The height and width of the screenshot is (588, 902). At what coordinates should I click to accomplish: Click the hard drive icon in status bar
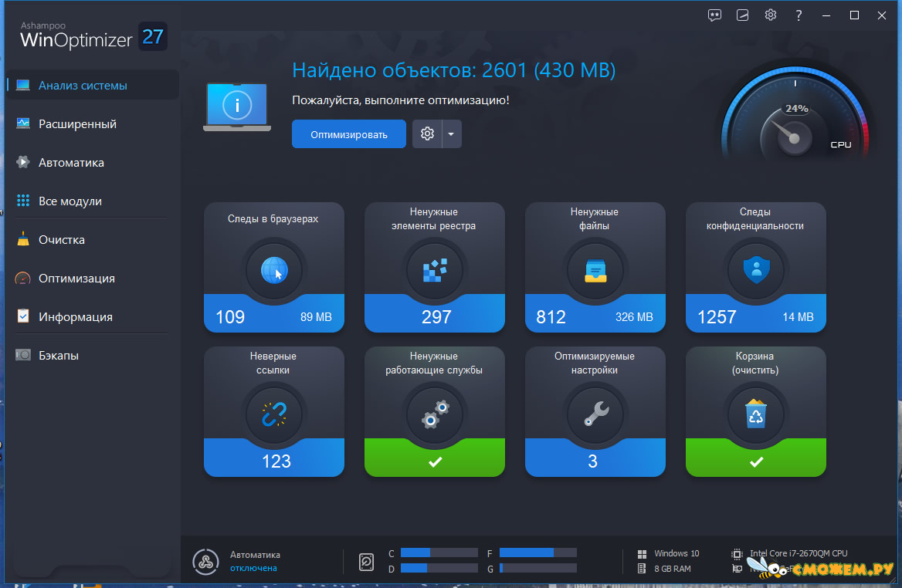[x=366, y=562]
